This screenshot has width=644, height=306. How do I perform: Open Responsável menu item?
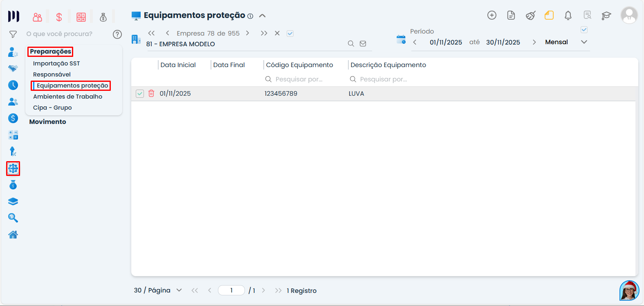pos(52,74)
